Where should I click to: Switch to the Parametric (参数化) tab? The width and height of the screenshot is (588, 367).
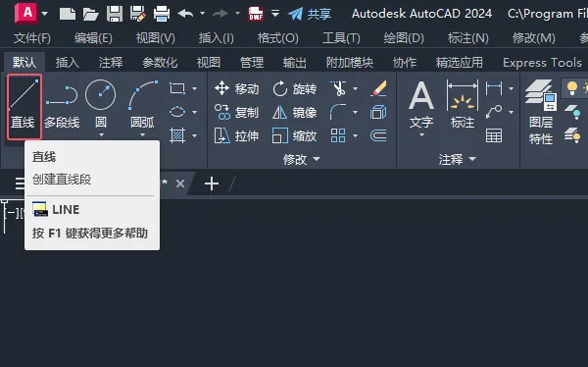point(160,63)
